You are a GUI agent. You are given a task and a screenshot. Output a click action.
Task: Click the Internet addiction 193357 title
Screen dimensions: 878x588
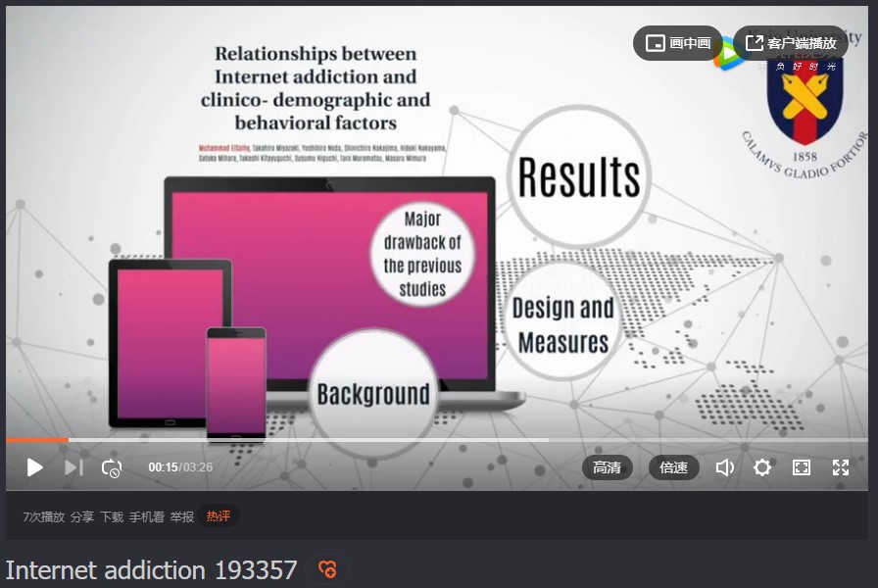click(151, 570)
